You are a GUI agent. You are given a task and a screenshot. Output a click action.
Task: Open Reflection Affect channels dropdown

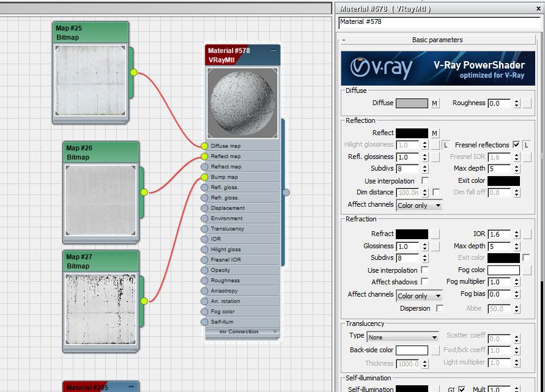coord(419,205)
